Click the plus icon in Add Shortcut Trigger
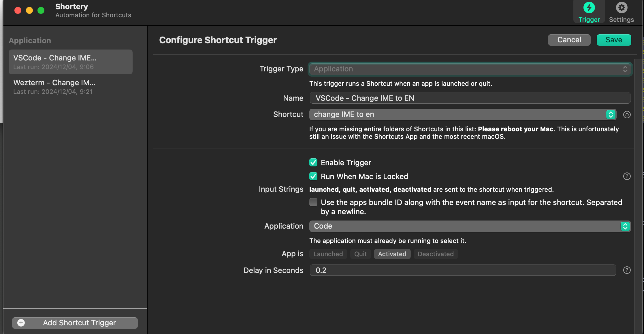Screen dimensions: 644x334 point(21,323)
